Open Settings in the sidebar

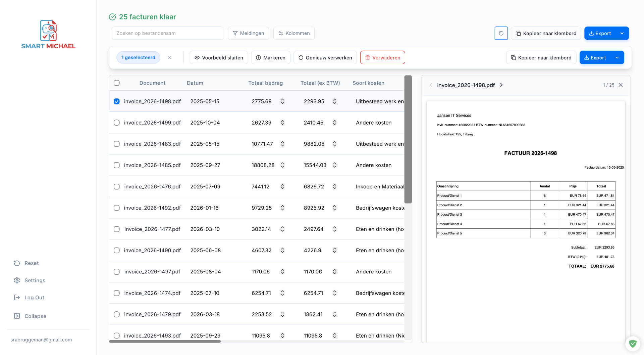tap(30, 280)
